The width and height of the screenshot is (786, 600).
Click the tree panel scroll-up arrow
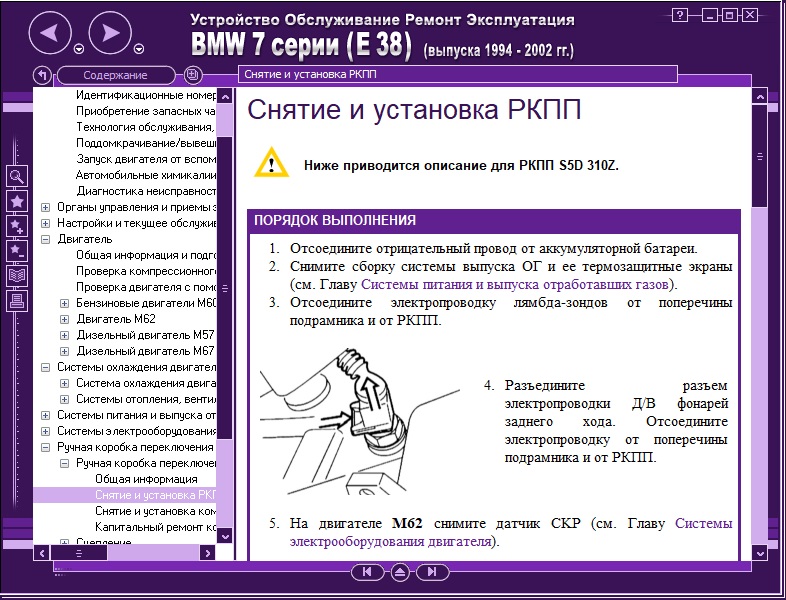click(226, 96)
